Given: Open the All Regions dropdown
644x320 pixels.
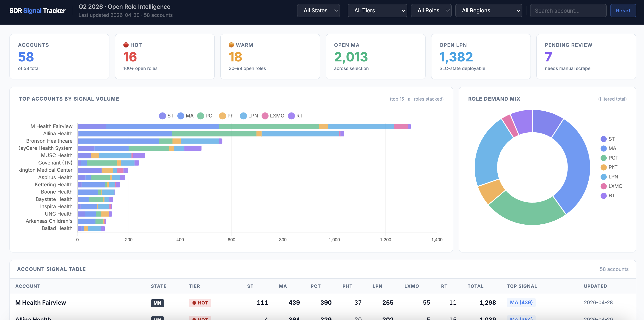Looking at the screenshot, I should [x=488, y=11].
